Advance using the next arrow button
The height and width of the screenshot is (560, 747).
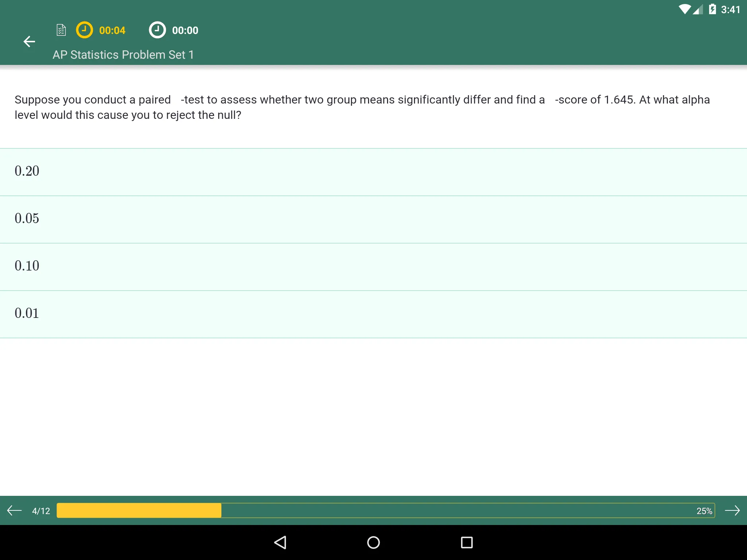tap(734, 509)
